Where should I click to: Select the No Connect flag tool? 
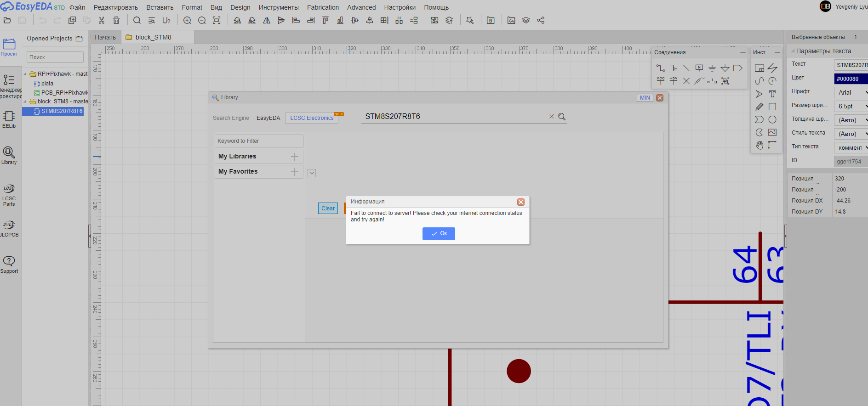point(686,81)
